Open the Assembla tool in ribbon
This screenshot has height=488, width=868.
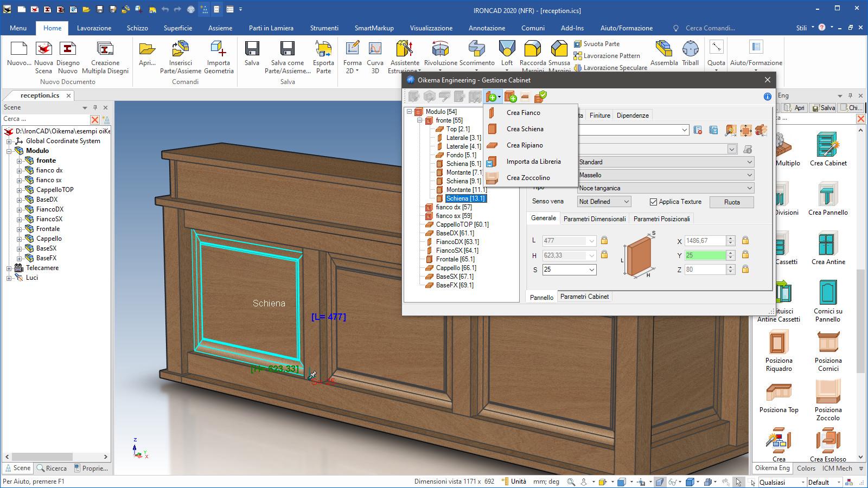[x=663, y=49]
